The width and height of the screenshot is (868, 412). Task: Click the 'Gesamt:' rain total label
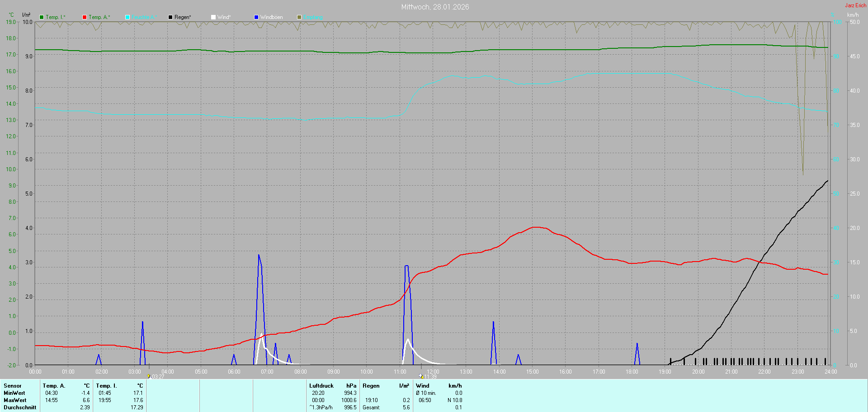point(372,407)
